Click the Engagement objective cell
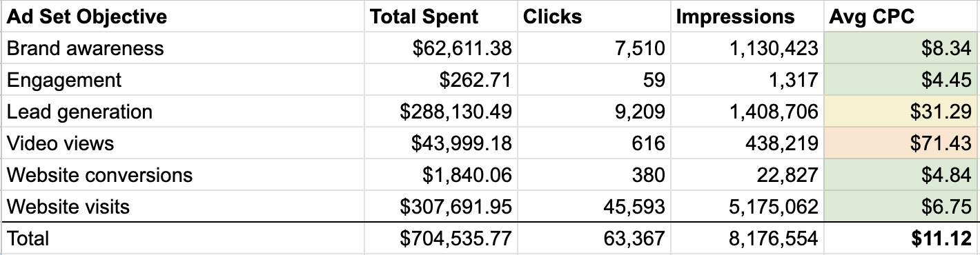 pos(182,80)
